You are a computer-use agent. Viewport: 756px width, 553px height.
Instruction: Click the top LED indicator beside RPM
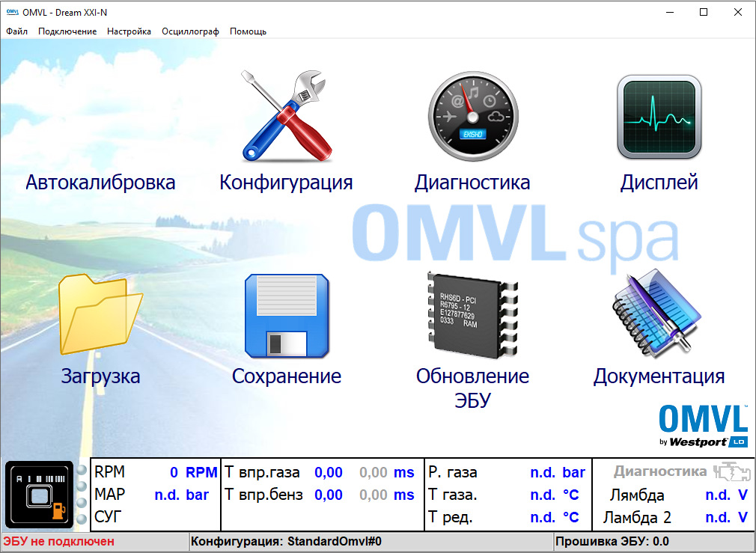point(82,471)
